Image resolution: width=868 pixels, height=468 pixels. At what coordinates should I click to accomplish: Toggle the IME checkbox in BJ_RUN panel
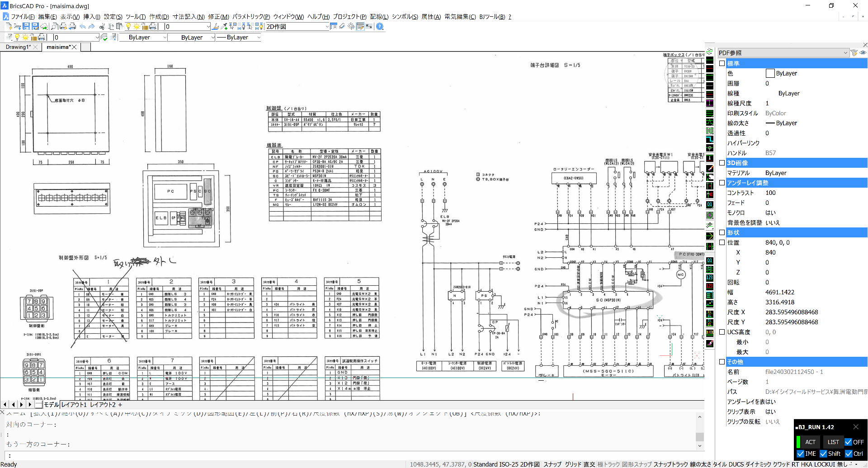click(x=801, y=454)
